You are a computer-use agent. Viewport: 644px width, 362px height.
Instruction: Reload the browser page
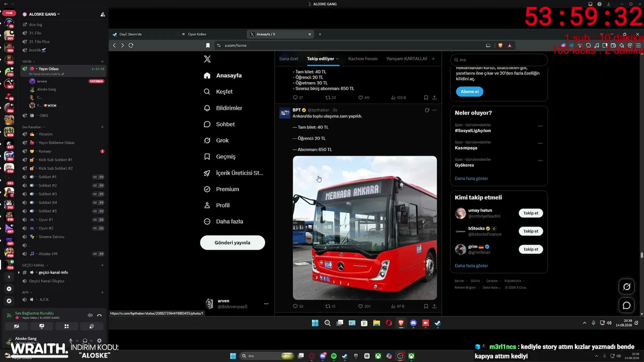131,45
